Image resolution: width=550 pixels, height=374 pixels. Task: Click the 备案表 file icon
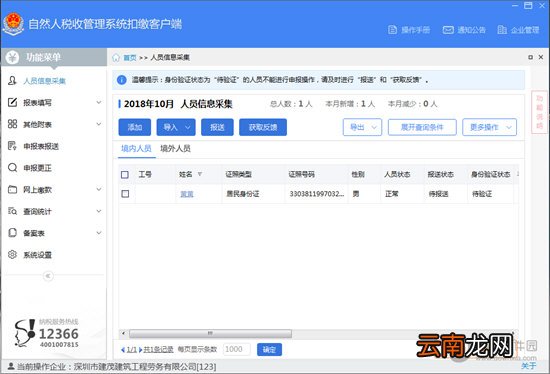(x=12, y=233)
